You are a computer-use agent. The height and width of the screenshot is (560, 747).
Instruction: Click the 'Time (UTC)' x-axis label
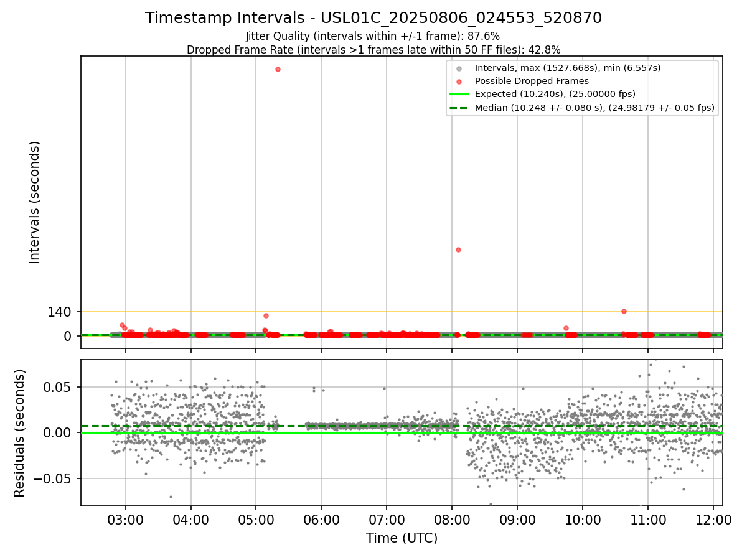402,538
